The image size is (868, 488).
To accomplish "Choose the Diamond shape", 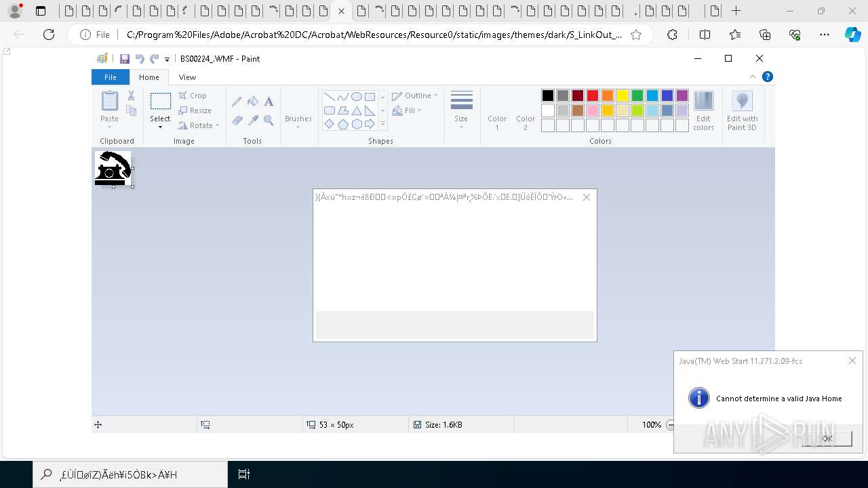I will 329,124.
